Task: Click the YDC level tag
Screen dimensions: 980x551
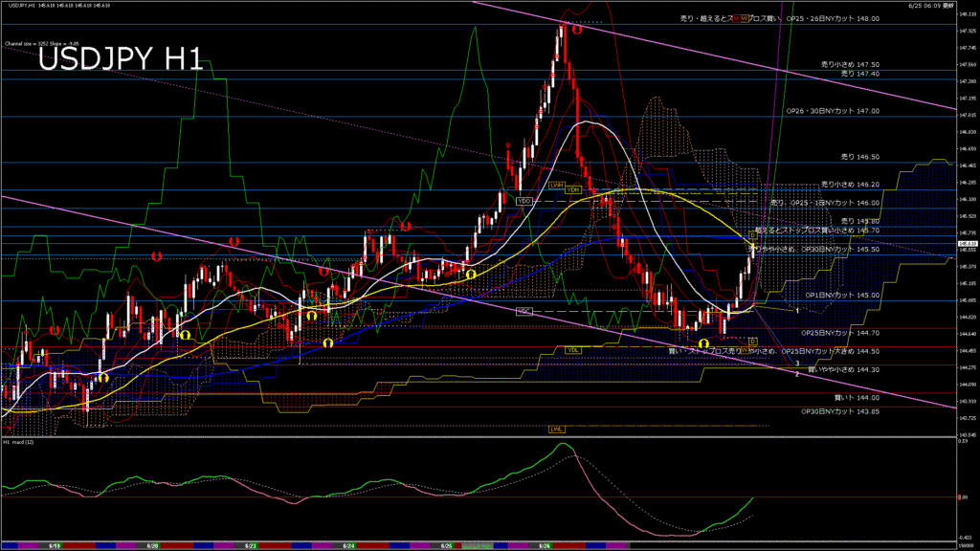Action: (x=524, y=311)
